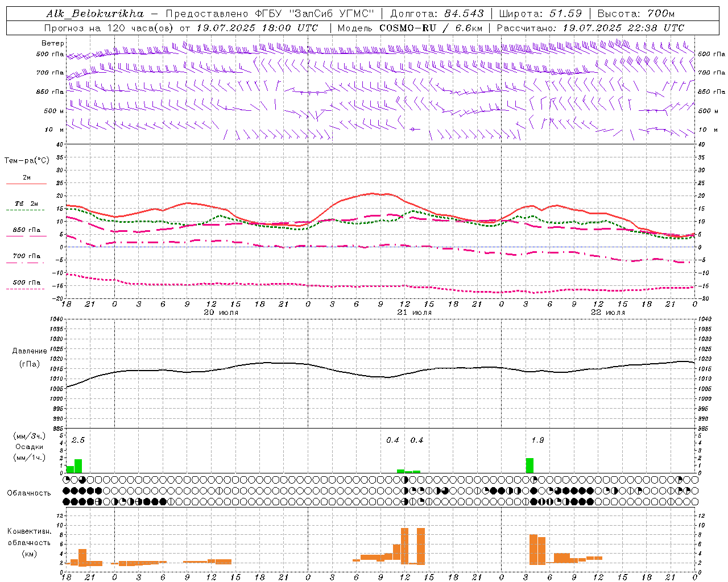Screen dimensions: 728x582
Task: Click the 'Высота: 700м' elevation text
Action: [x=636, y=14]
